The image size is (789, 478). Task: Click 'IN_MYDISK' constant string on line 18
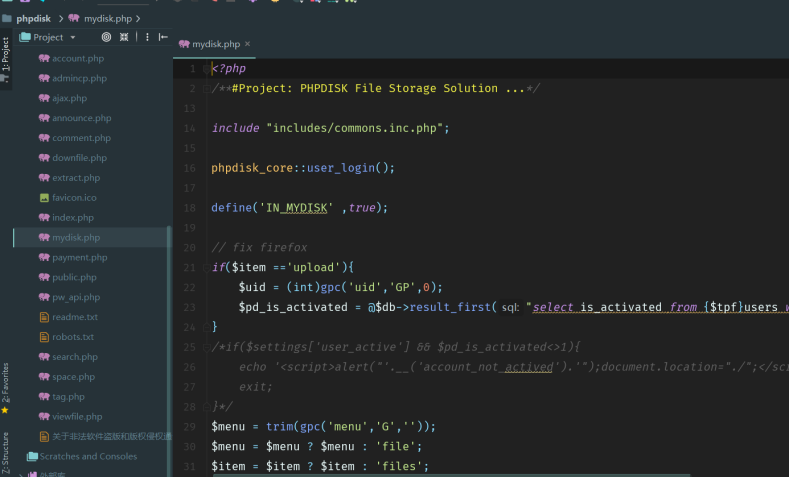296,208
